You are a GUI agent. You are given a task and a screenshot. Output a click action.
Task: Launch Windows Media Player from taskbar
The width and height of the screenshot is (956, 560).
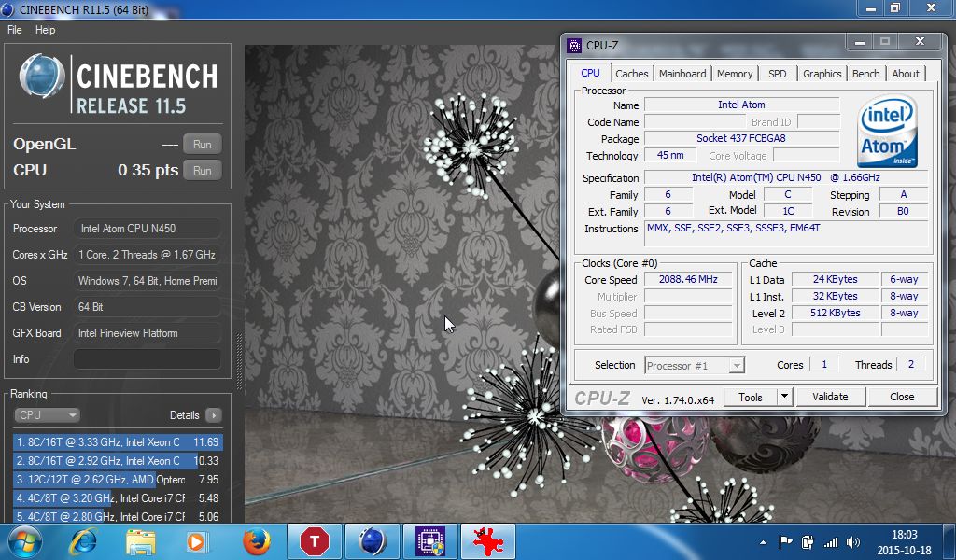pos(197,541)
